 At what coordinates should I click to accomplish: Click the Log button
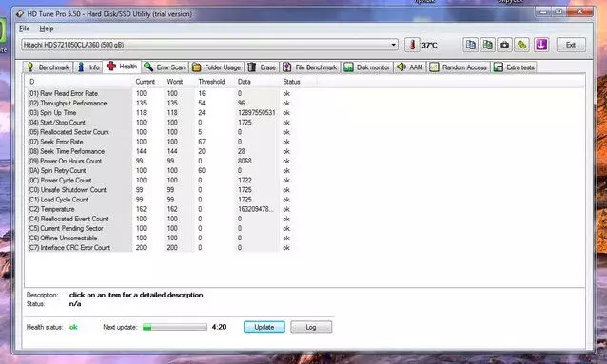point(311,327)
